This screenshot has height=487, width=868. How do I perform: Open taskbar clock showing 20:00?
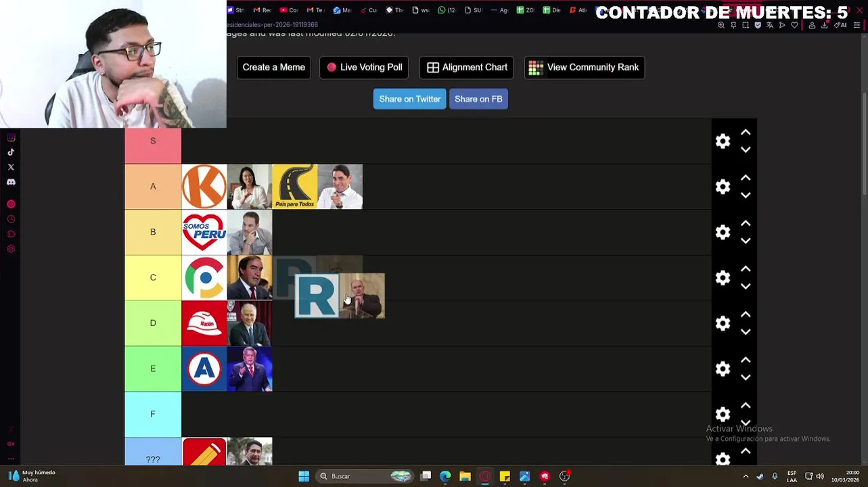pos(845,476)
